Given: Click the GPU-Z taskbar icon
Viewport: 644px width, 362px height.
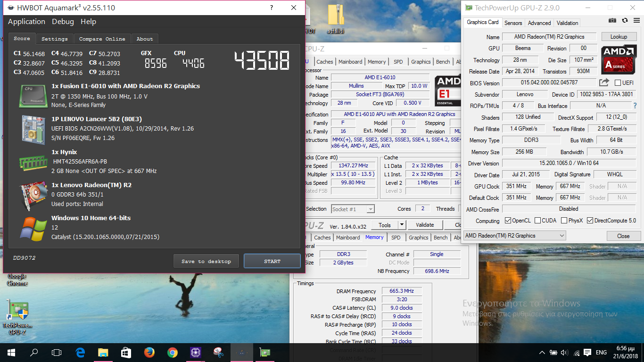Looking at the screenshot, I should click(x=264, y=352).
